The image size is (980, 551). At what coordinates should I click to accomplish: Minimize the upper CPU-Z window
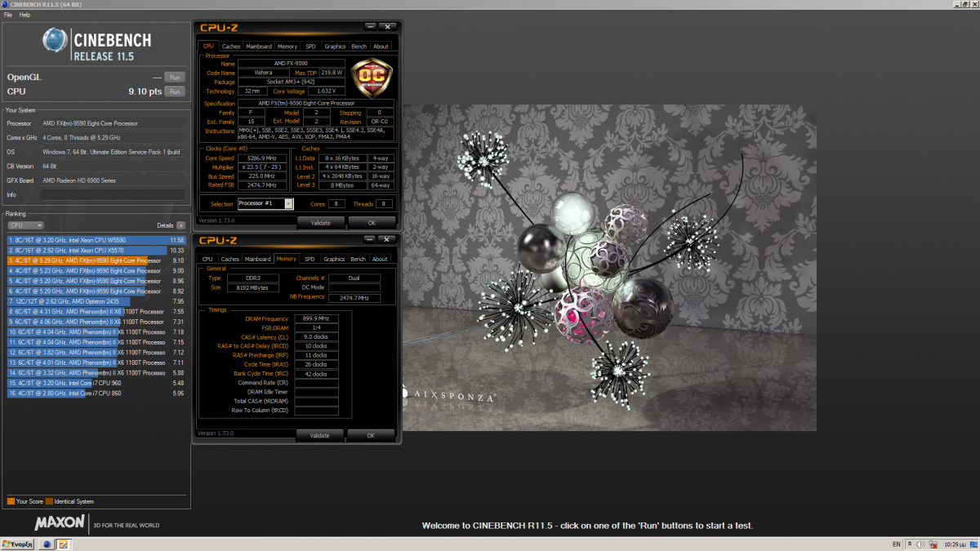pyautogui.click(x=371, y=27)
